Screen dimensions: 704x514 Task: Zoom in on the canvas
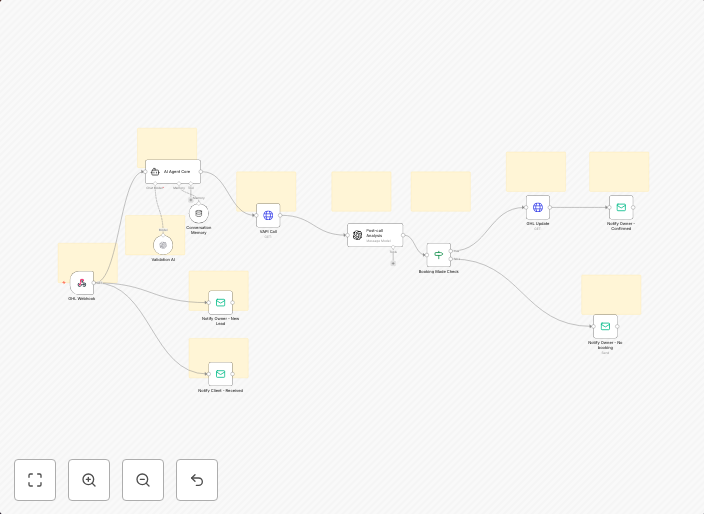(89, 480)
